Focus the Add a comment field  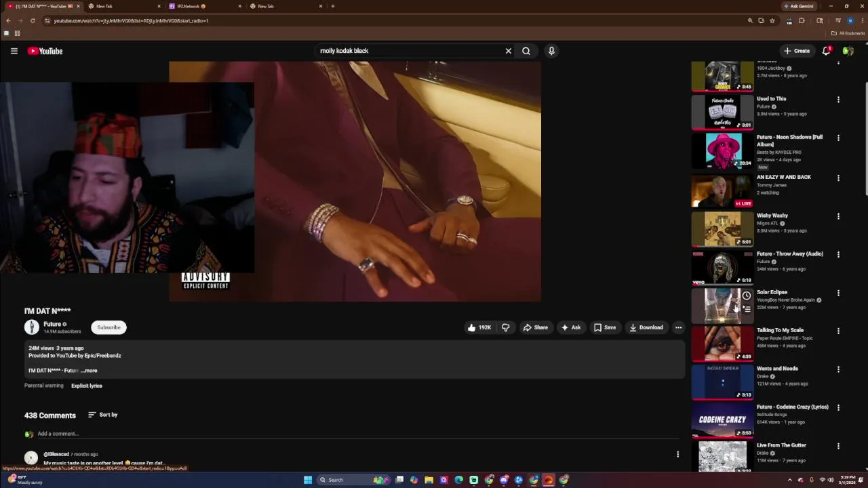pos(358,434)
